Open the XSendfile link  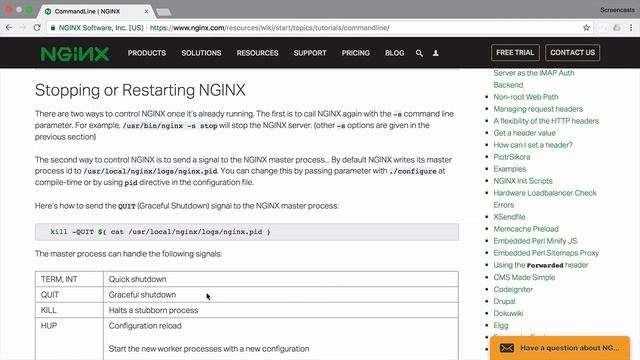coord(509,217)
